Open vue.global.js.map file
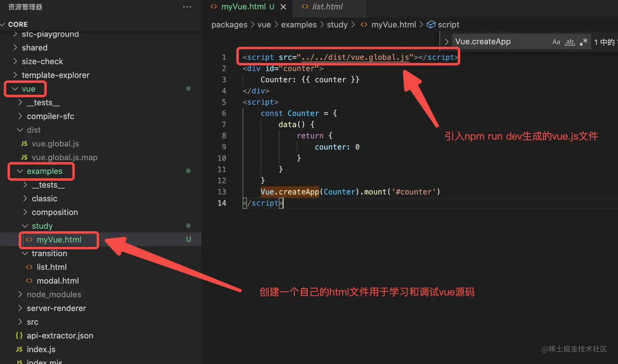This screenshot has width=618, height=364. pyautogui.click(x=65, y=157)
